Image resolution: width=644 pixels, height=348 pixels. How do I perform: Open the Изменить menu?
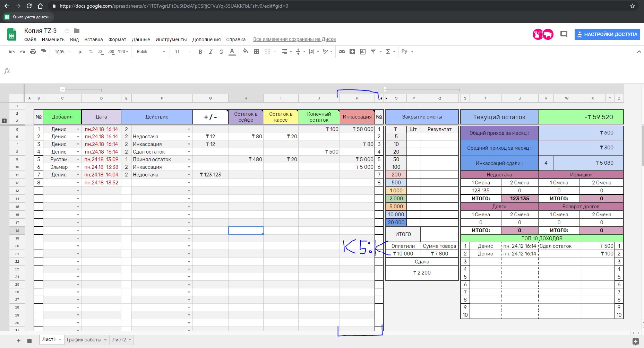[x=53, y=40]
